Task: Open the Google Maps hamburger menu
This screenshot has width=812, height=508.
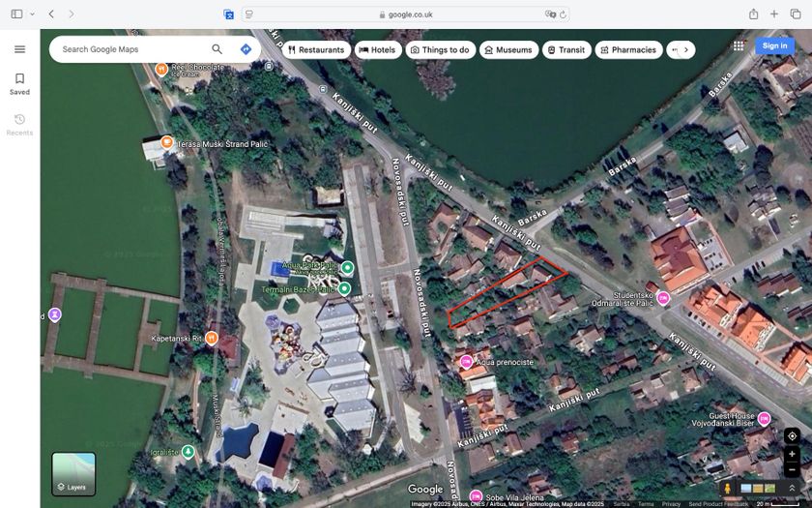Action: [19, 49]
